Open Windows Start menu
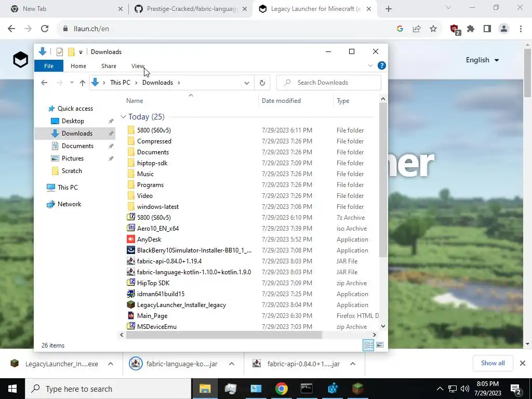532x399 pixels. (x=12, y=389)
